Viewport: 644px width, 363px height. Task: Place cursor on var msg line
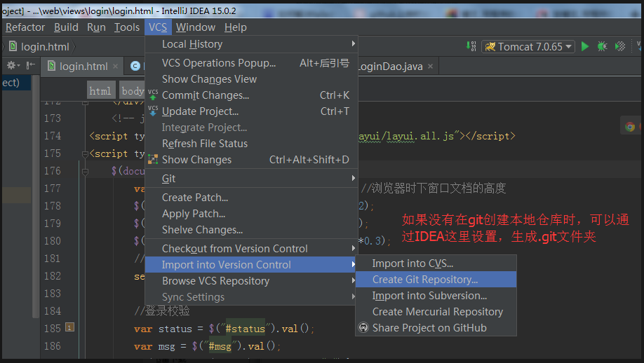pos(207,346)
